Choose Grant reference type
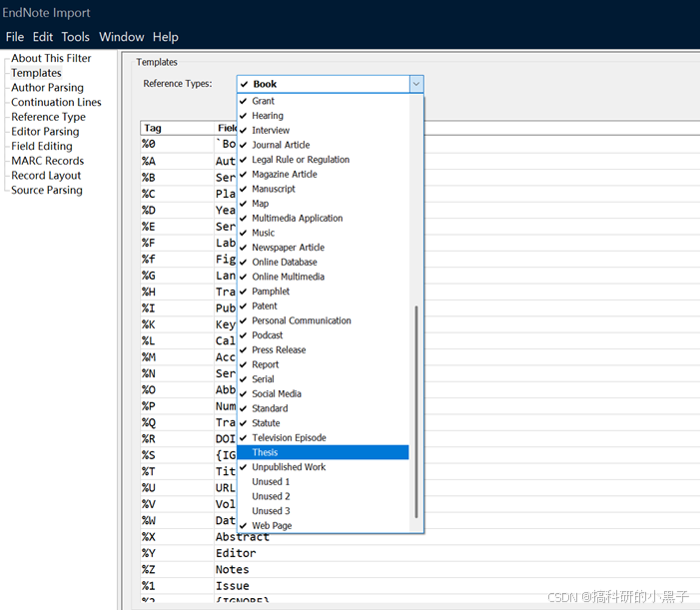The image size is (700, 610). [323, 101]
